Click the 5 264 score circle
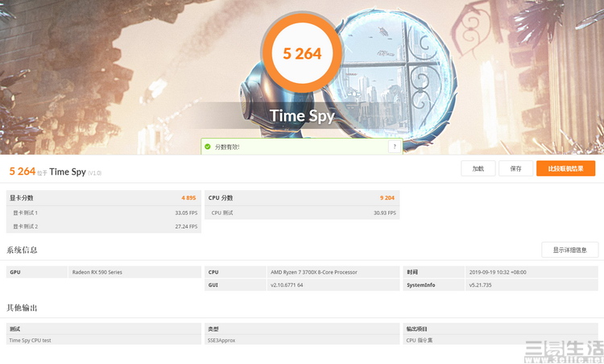This screenshot has height=364, width=604. (302, 53)
